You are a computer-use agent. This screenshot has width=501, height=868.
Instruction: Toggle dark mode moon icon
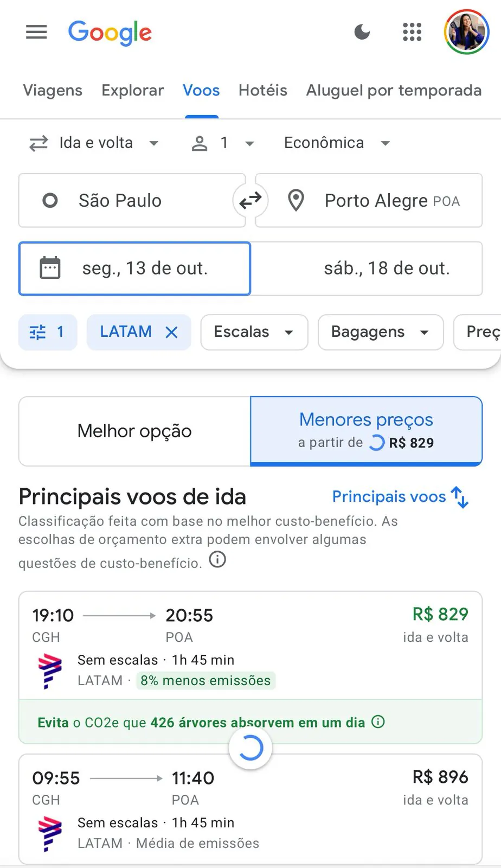pos(362,32)
